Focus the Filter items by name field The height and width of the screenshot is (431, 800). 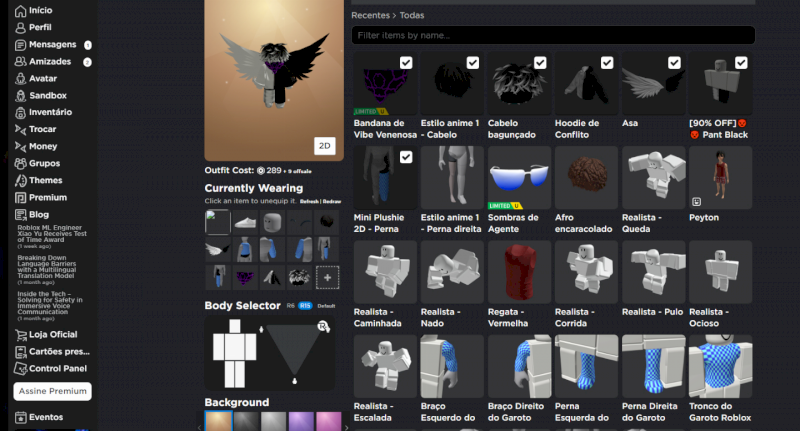[553, 35]
